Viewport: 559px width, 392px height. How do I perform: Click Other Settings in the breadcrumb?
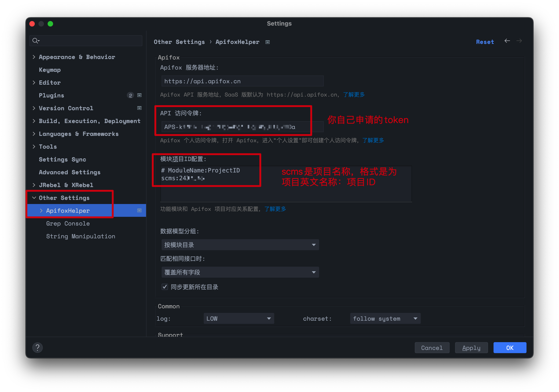(179, 42)
